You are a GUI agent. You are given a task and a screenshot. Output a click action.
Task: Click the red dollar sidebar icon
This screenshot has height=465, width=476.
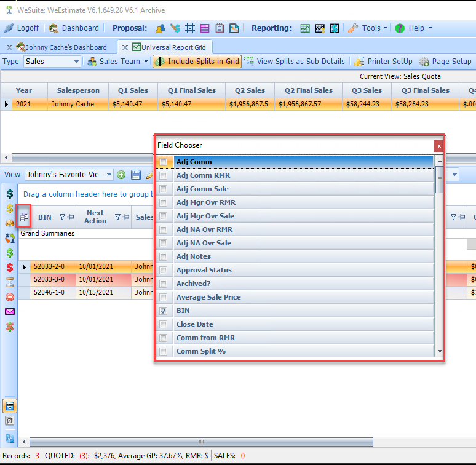pos(10,268)
